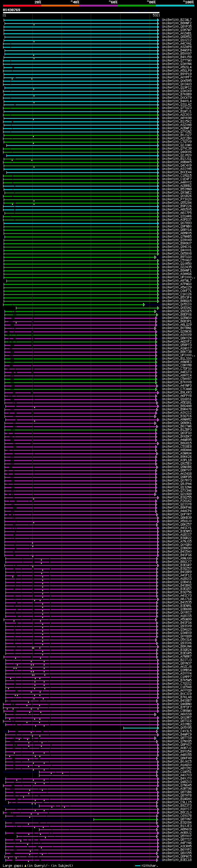
Task: Select the UniRef100_B7K8B9 label
Action: point(177,94)
